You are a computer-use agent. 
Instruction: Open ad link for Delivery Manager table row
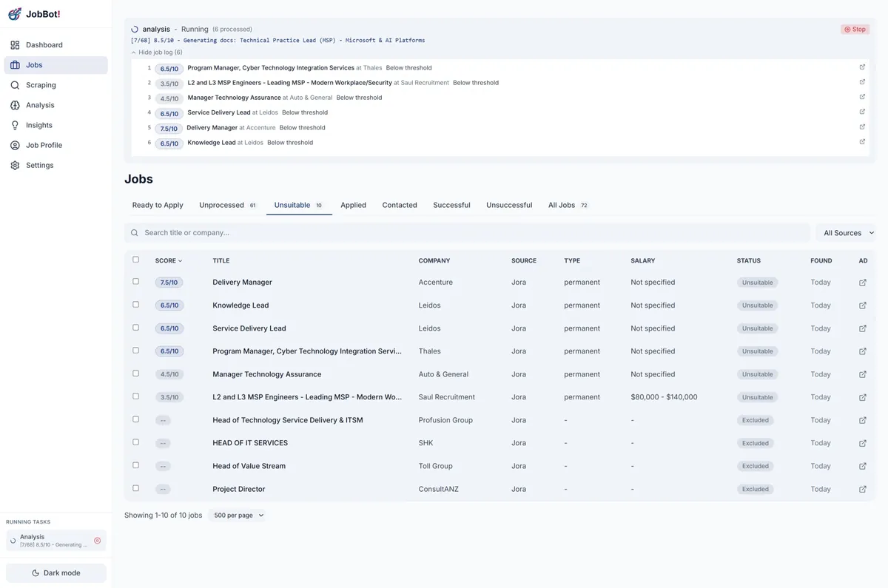pyautogui.click(x=862, y=283)
